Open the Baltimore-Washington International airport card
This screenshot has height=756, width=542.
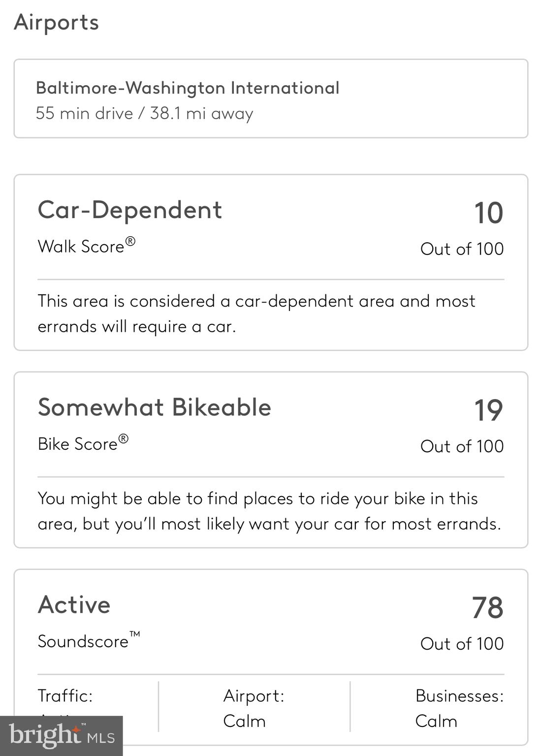click(x=271, y=98)
